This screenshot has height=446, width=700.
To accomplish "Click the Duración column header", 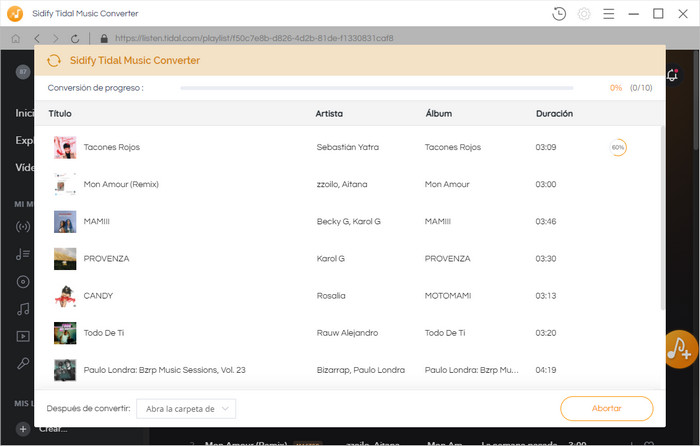I will pyautogui.click(x=554, y=113).
